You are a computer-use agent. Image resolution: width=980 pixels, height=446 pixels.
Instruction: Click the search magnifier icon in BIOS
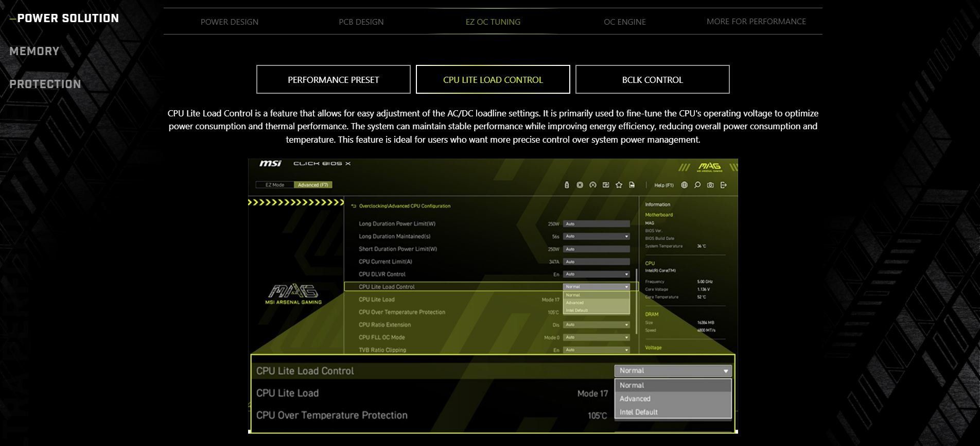697,185
